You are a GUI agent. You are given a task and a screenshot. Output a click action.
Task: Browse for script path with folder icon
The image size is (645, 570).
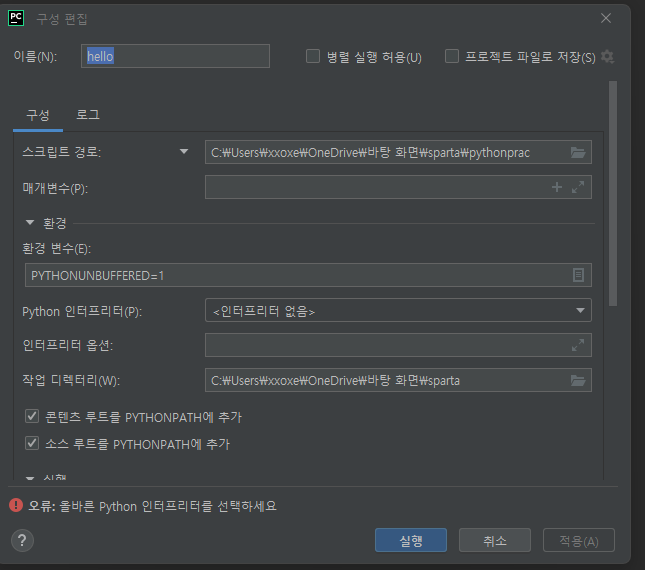(x=578, y=153)
